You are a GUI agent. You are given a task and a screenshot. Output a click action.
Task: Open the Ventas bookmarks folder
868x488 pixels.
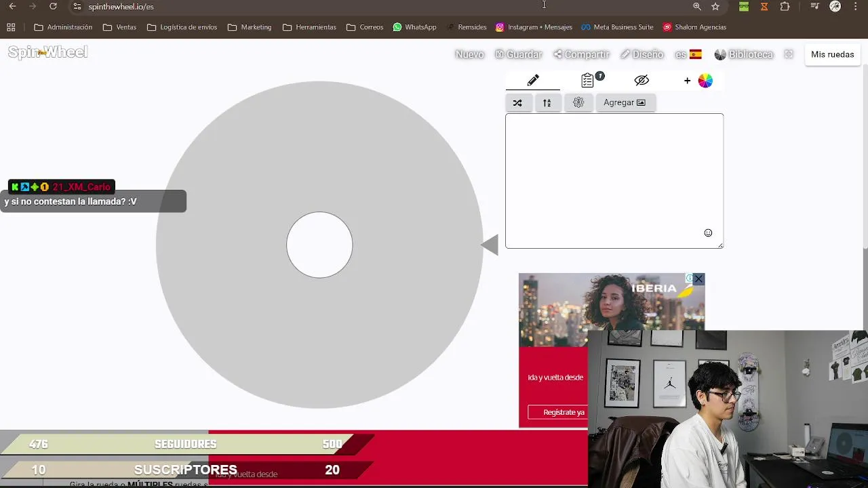point(119,27)
